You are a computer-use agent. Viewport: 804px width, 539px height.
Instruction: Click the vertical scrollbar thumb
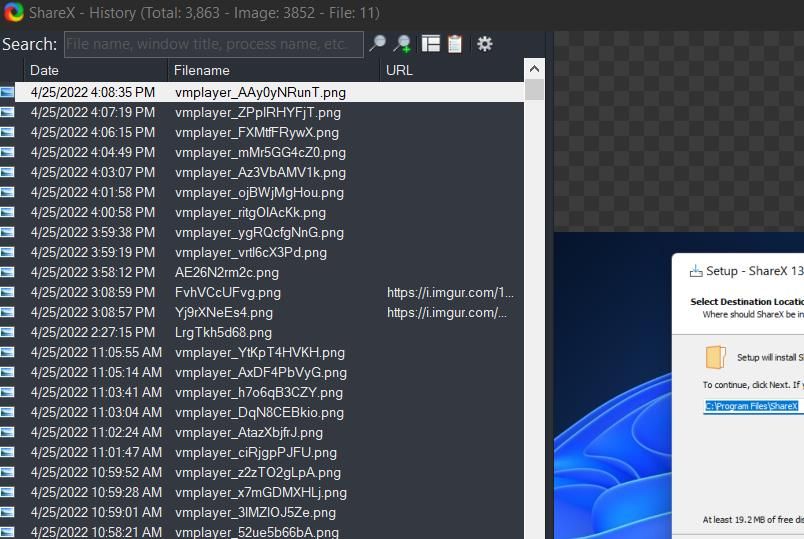[x=534, y=90]
